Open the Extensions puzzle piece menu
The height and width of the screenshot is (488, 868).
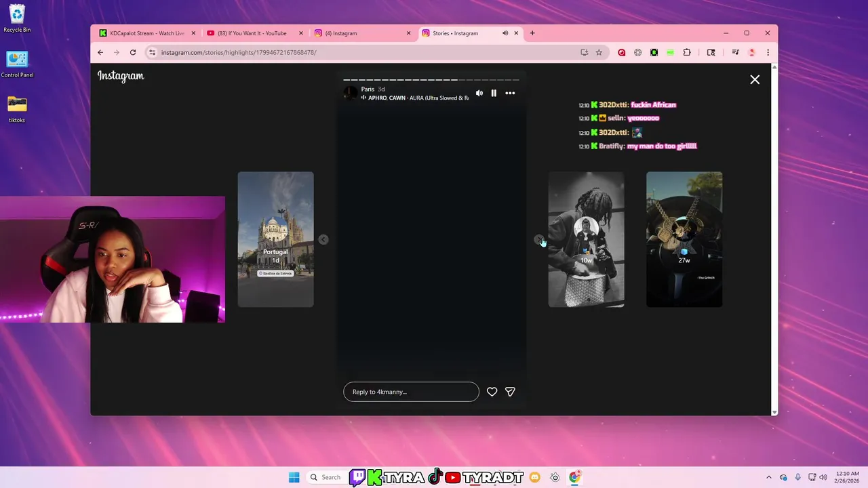pyautogui.click(x=687, y=52)
